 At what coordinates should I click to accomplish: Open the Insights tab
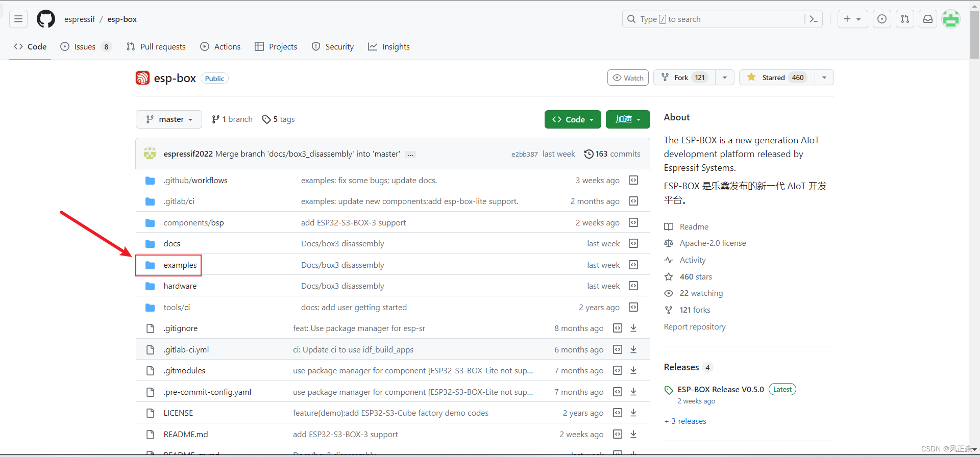389,46
